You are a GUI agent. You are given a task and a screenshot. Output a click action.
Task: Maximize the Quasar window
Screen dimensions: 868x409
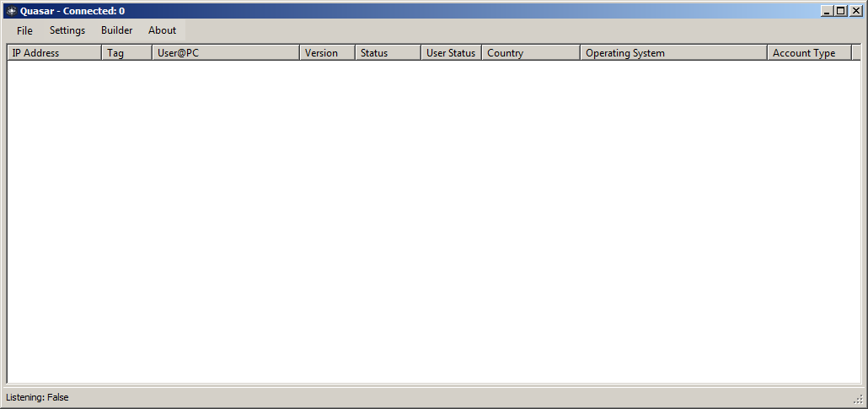pos(840,11)
